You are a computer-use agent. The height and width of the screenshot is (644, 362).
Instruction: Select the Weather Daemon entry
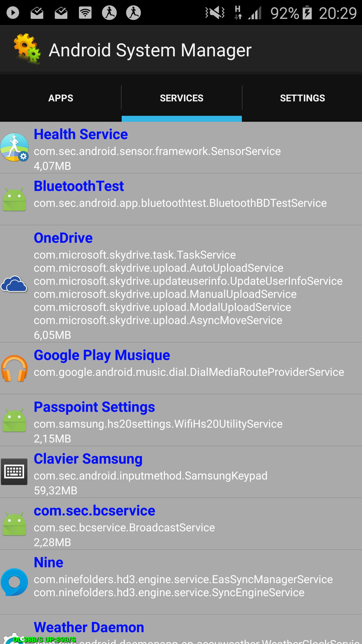tap(89, 627)
